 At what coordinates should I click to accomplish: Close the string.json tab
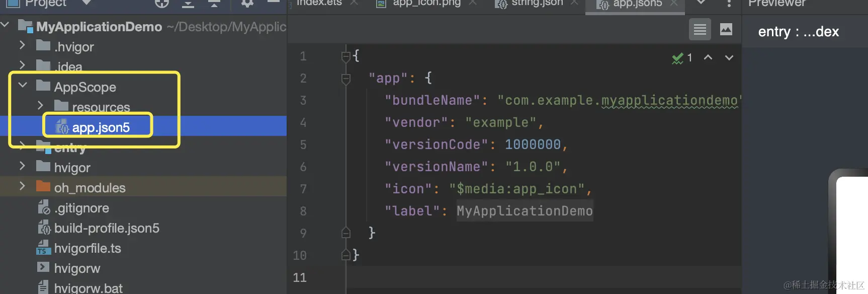coord(574,3)
